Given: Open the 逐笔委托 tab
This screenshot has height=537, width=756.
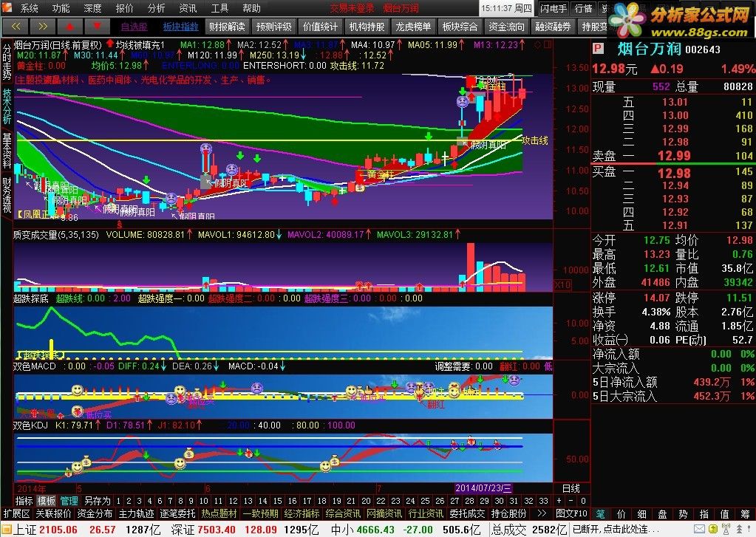Looking at the screenshot, I should (178, 514).
